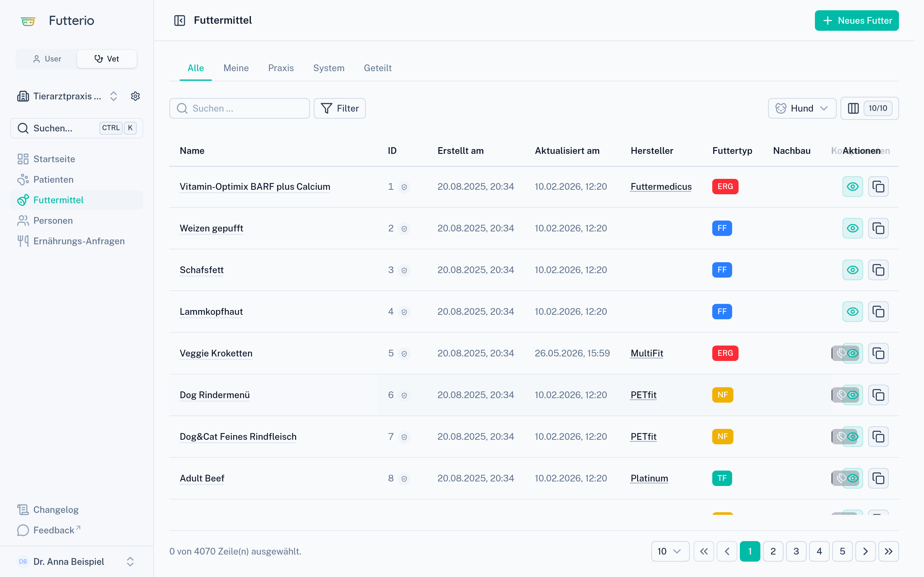Go to last page of results

[x=888, y=551]
